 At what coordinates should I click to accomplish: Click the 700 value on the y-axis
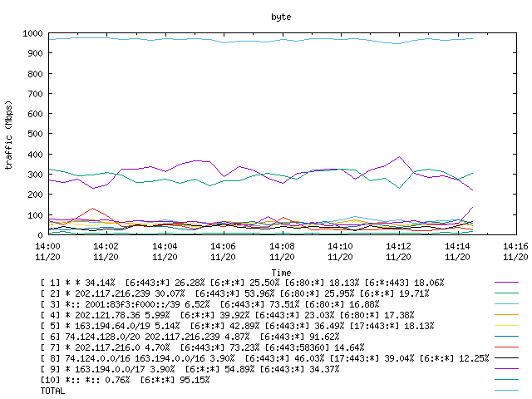(x=35, y=94)
